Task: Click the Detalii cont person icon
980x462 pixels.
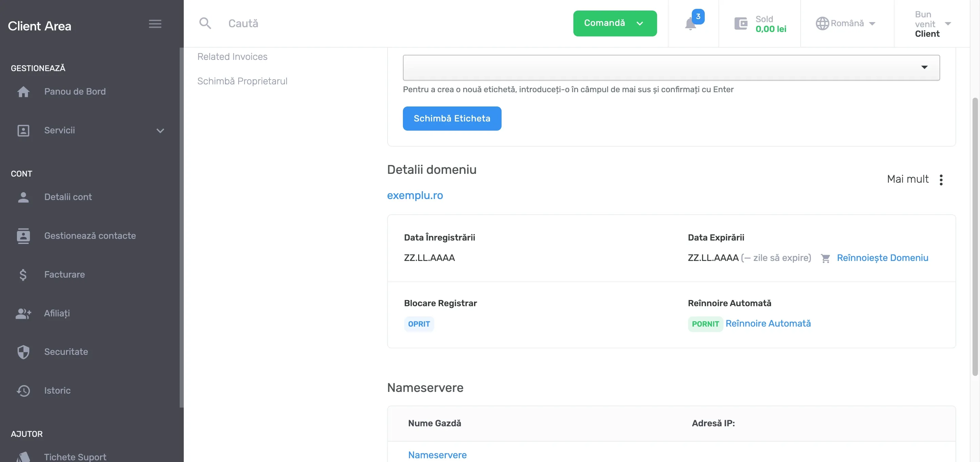Action: 23,197
